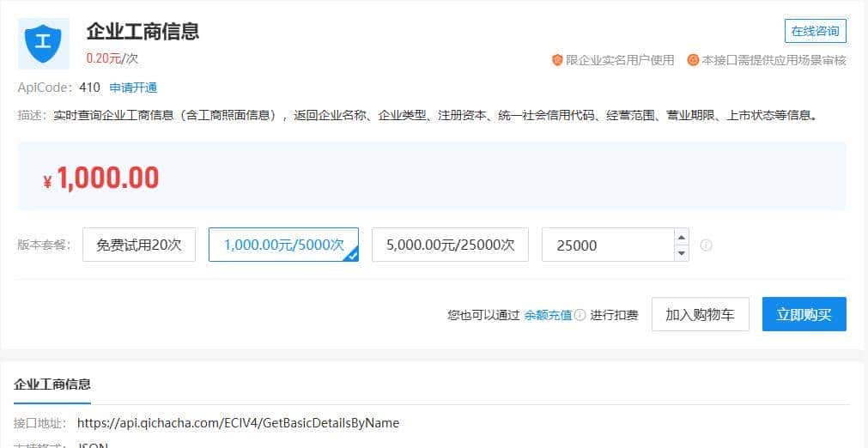Decrease the quantity with the down arrow
This screenshot has height=448, width=868.
(x=682, y=253)
